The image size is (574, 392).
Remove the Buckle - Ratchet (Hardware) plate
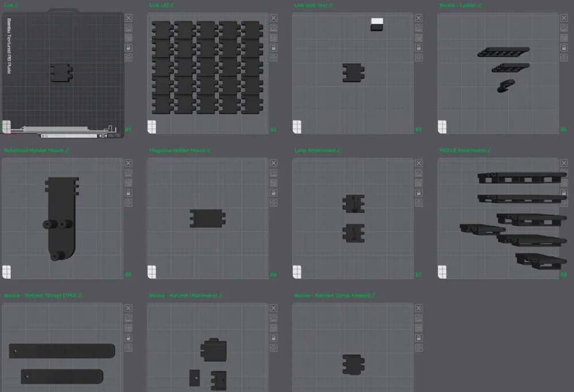[x=273, y=308]
